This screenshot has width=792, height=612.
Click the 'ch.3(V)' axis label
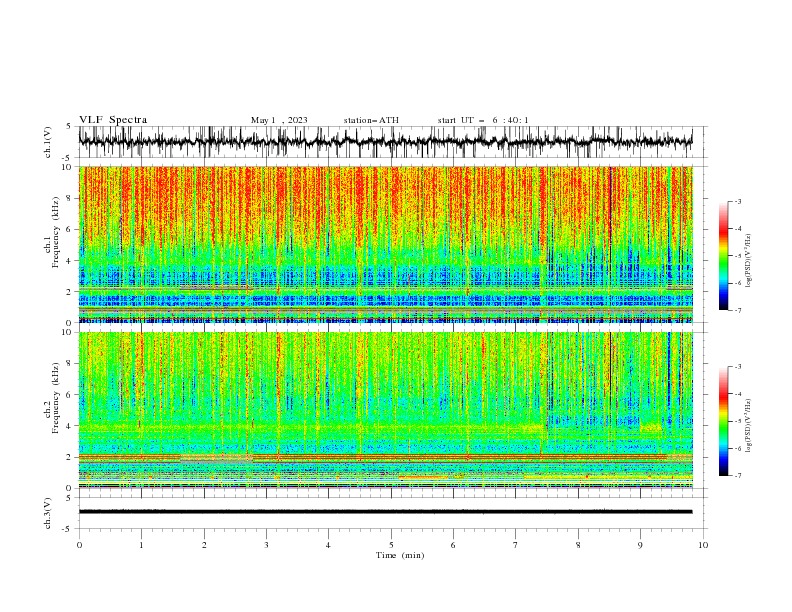(x=48, y=513)
